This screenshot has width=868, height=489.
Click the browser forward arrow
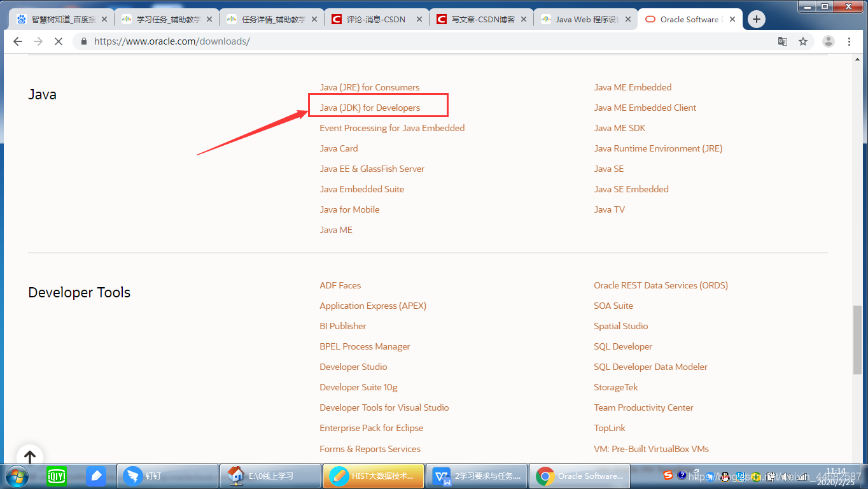38,41
